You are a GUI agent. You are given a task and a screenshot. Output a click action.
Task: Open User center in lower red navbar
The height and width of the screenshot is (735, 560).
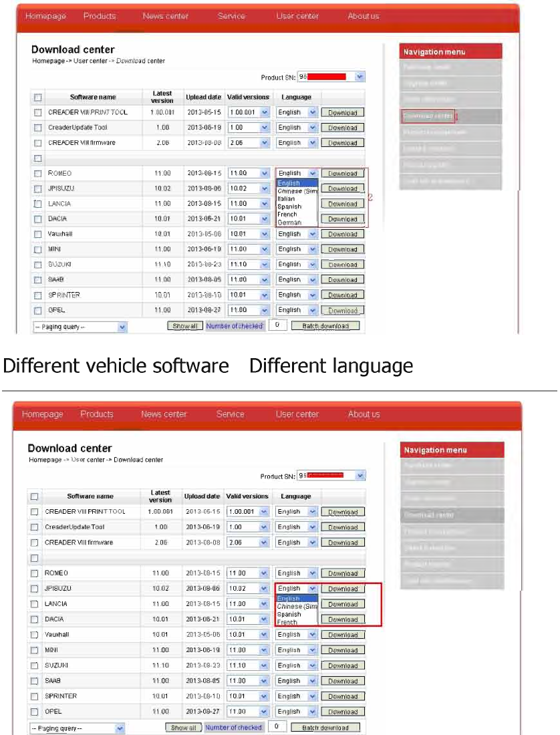pos(297,414)
